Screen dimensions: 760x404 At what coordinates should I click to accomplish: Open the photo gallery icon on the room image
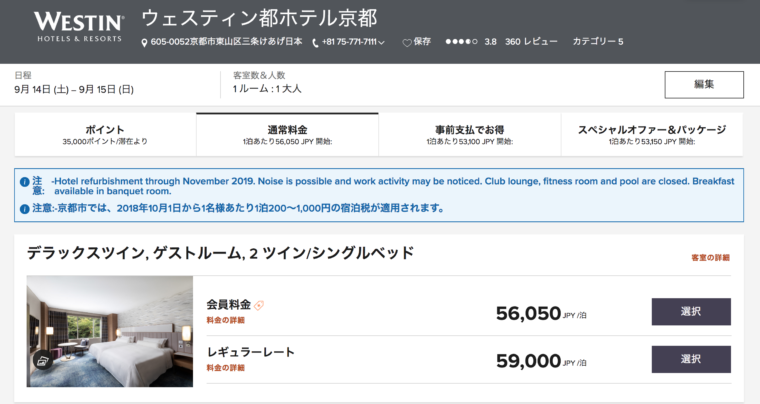click(43, 360)
